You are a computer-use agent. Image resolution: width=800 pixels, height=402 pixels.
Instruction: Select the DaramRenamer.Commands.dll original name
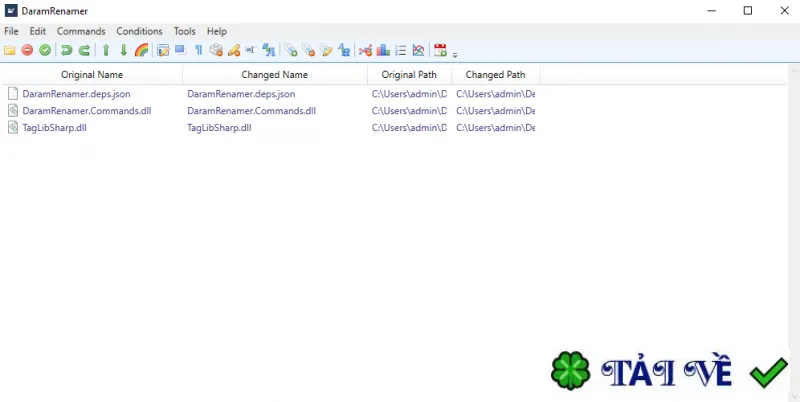[x=87, y=111]
